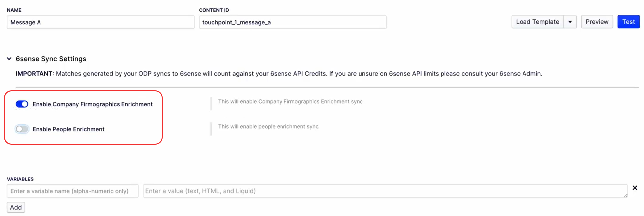Remove the variable row with X icon
Image resolution: width=644 pixels, height=216 pixels.
[635, 188]
